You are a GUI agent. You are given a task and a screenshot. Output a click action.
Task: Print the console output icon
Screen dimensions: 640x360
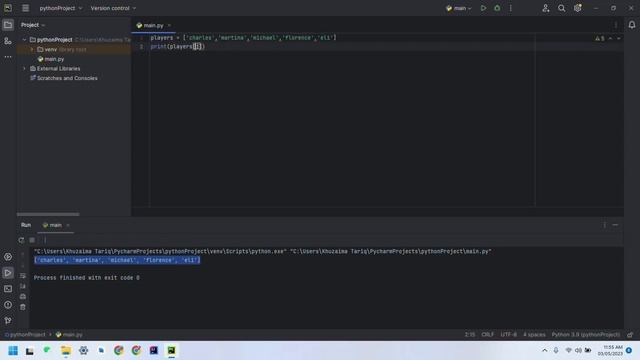[23, 296]
